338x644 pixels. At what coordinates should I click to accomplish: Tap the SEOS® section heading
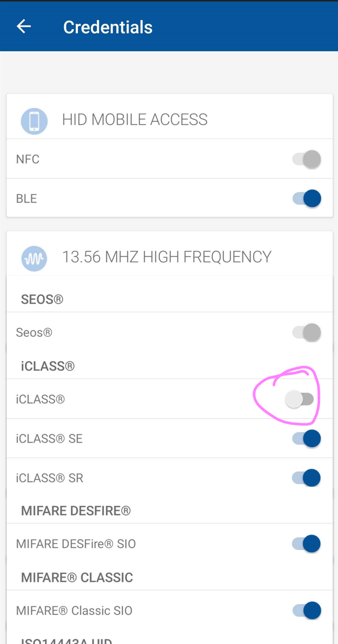pyautogui.click(x=42, y=299)
